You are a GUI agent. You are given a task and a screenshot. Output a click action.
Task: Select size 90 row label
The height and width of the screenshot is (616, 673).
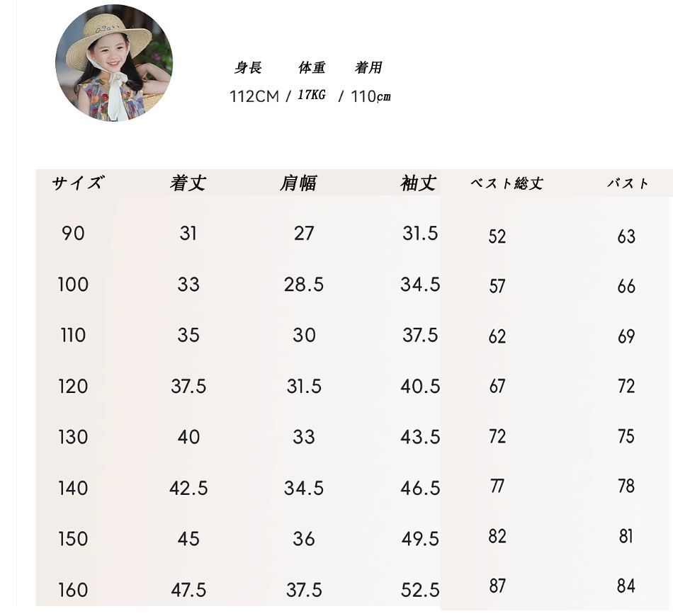[x=73, y=234]
